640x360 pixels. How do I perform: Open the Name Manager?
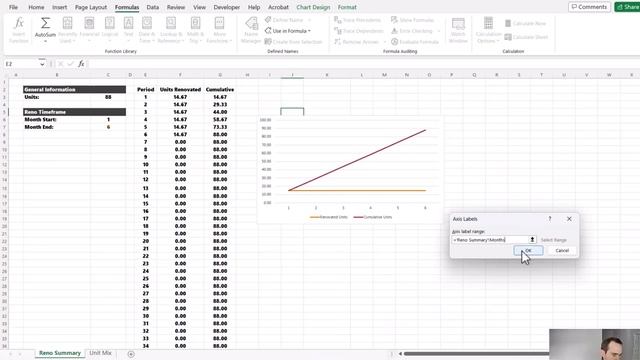pyautogui.click(x=251, y=30)
